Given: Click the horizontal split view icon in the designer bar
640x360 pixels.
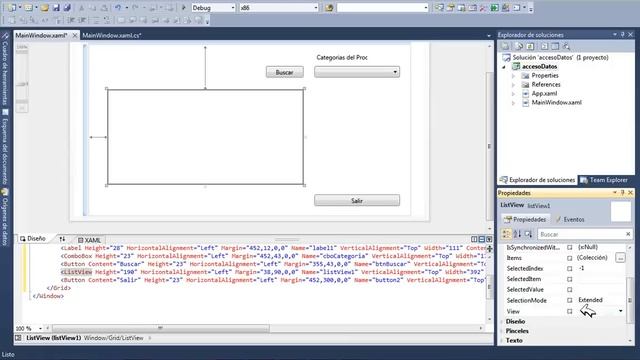Looking at the screenshot, I should click(x=482, y=239).
